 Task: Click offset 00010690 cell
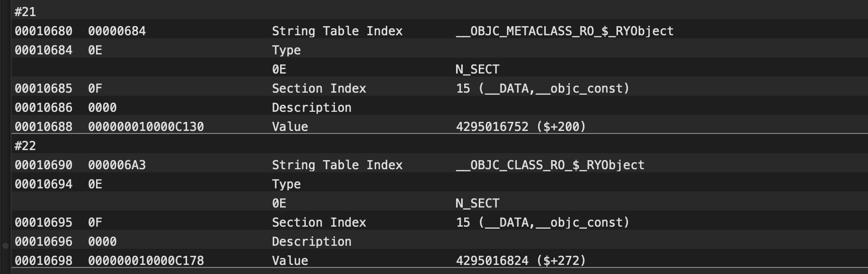43,165
